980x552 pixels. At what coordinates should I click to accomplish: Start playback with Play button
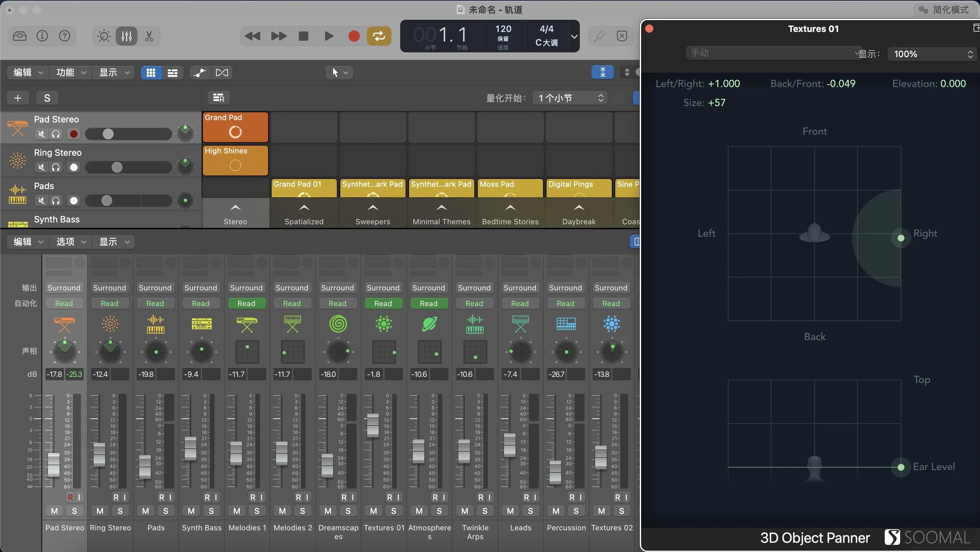[x=329, y=36]
